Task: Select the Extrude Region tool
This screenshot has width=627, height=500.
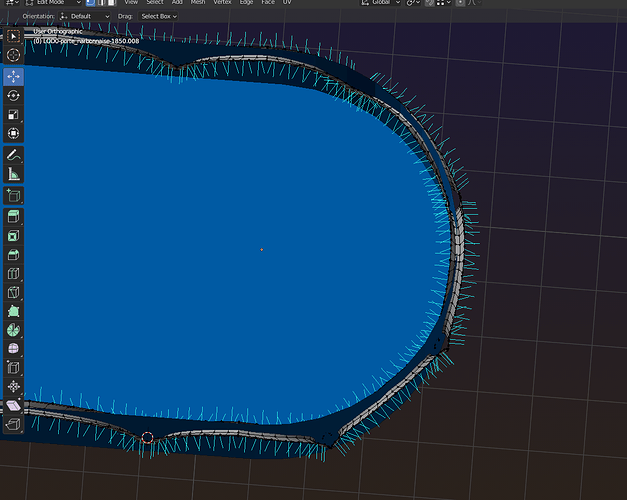Action: point(13,217)
